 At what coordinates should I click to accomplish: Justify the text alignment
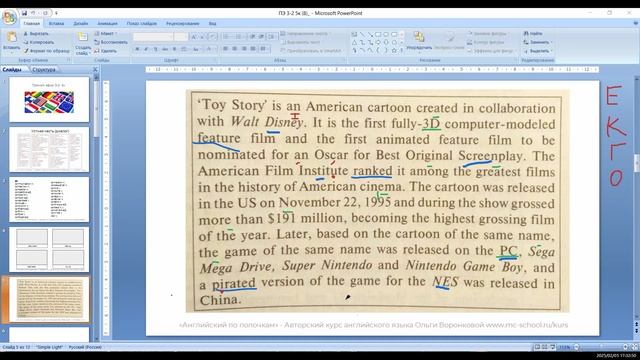[253, 49]
